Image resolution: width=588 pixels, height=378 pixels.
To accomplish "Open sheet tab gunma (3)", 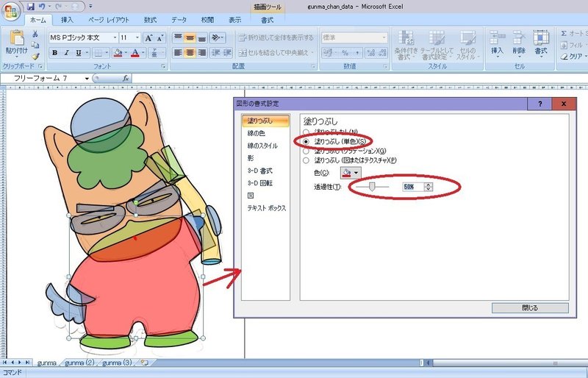I will (117, 363).
